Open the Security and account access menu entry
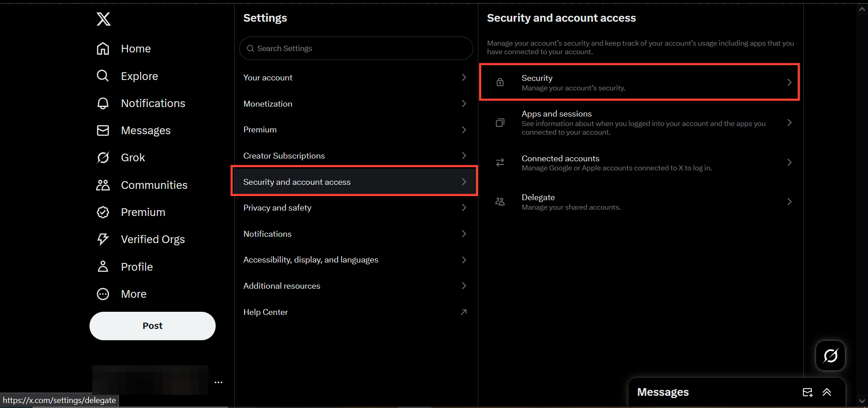This screenshot has width=868, height=408. tap(354, 182)
